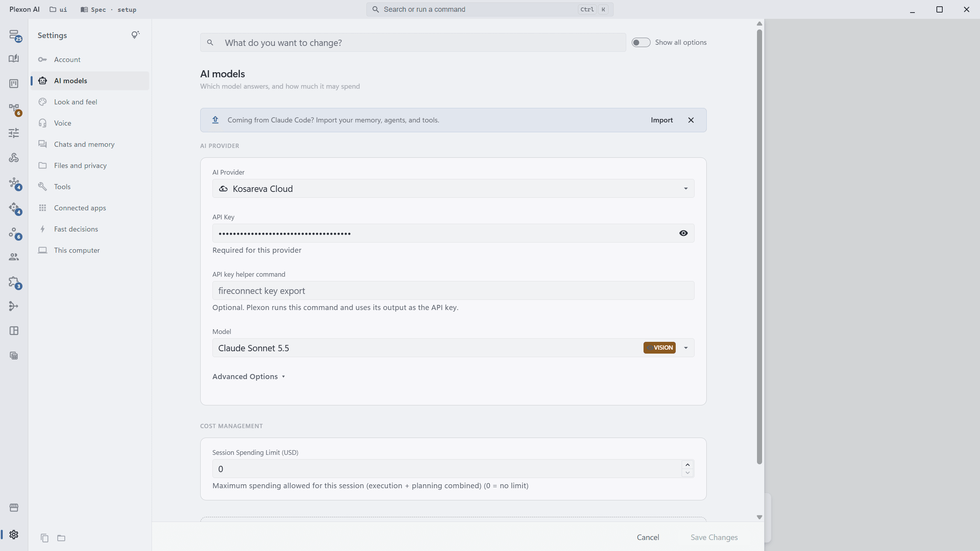Click the lightbulb icon beside Settings heading
This screenshot has height=551, width=980.
click(135, 35)
